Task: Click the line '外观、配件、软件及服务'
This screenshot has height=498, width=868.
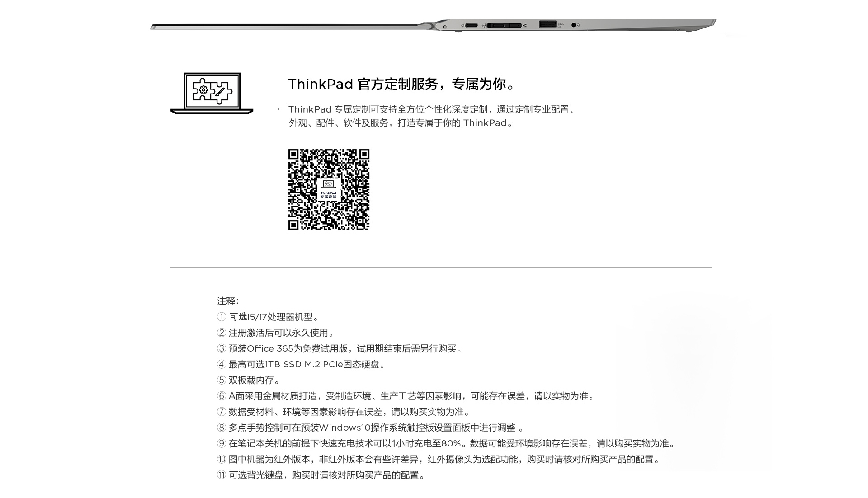Action: pos(401,123)
